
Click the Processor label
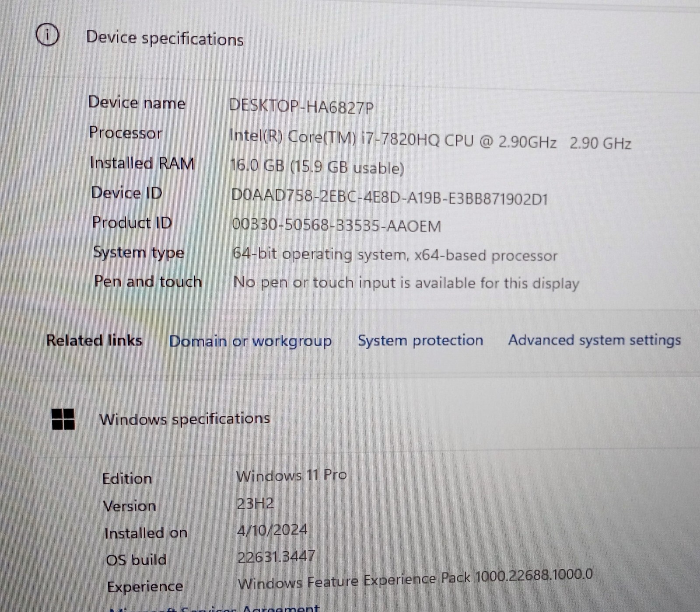(x=126, y=132)
